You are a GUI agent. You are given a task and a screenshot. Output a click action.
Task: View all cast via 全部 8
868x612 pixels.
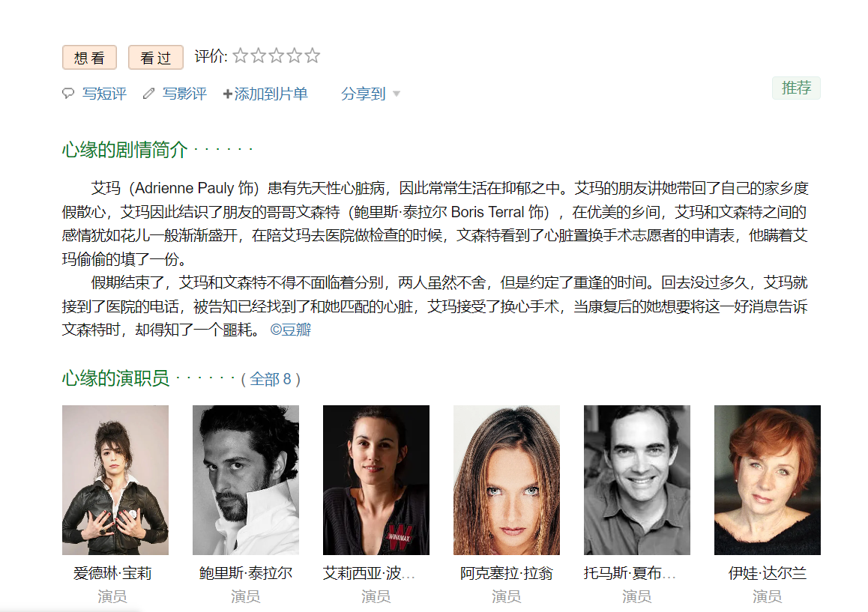[x=270, y=379]
